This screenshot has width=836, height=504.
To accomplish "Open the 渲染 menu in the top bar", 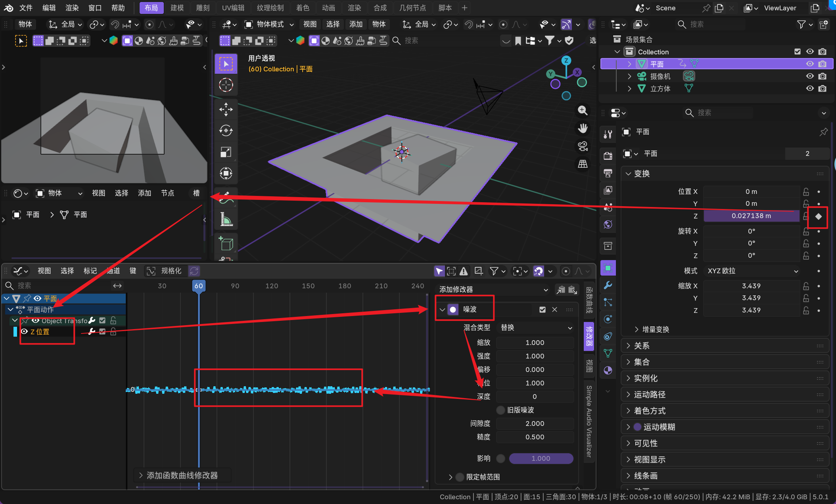I will [72, 8].
